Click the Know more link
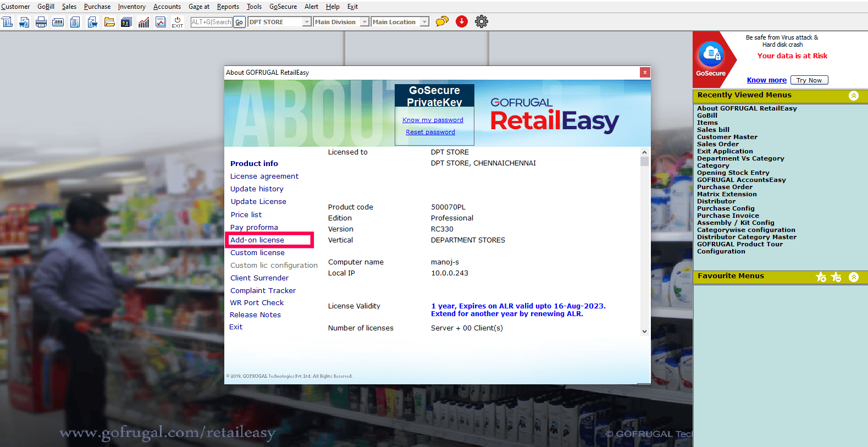This screenshot has height=447, width=868. coord(766,80)
